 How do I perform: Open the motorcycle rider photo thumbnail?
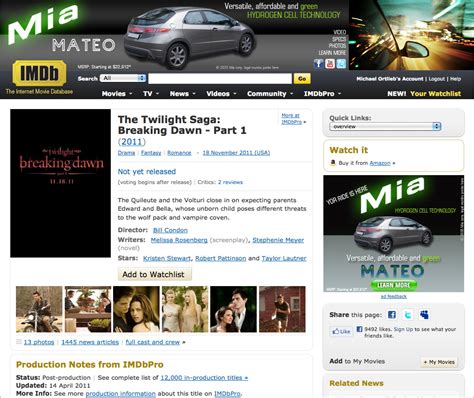point(39,309)
